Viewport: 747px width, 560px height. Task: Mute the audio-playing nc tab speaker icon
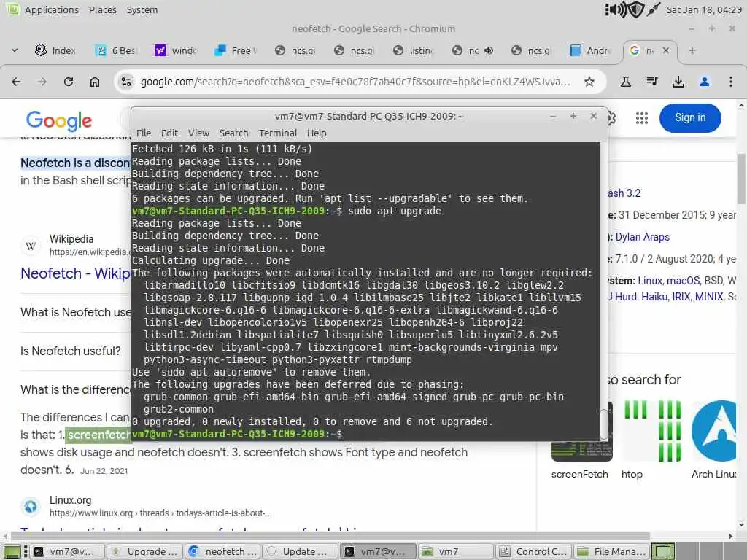489,50
